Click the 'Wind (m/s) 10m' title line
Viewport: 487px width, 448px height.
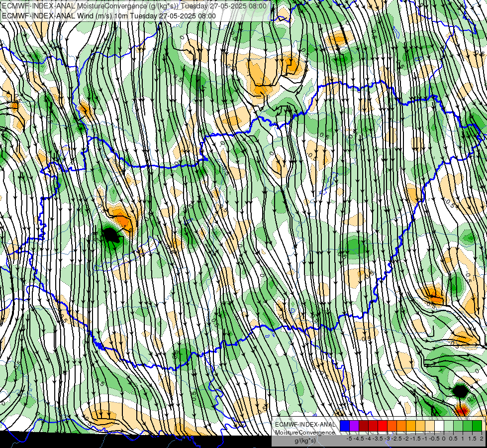(109, 16)
